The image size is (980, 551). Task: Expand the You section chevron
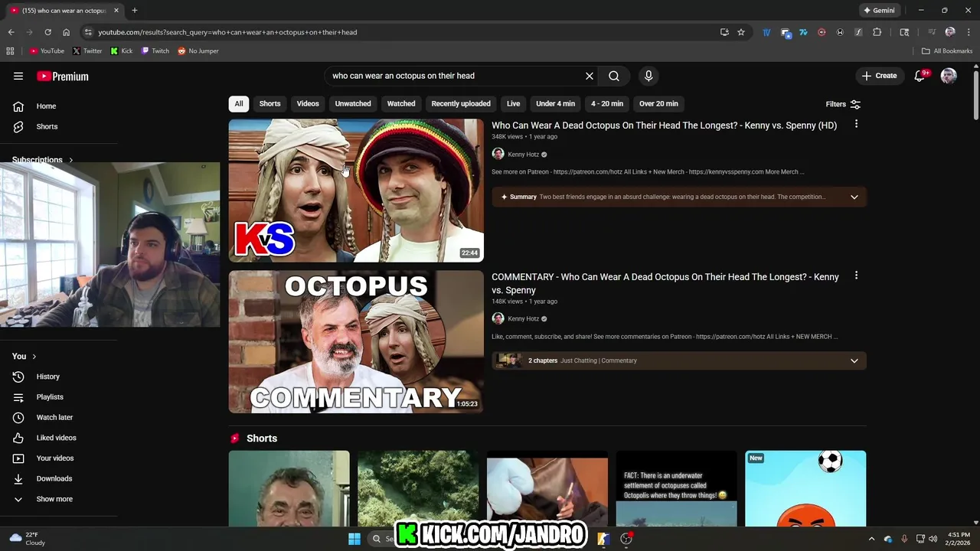tap(34, 357)
